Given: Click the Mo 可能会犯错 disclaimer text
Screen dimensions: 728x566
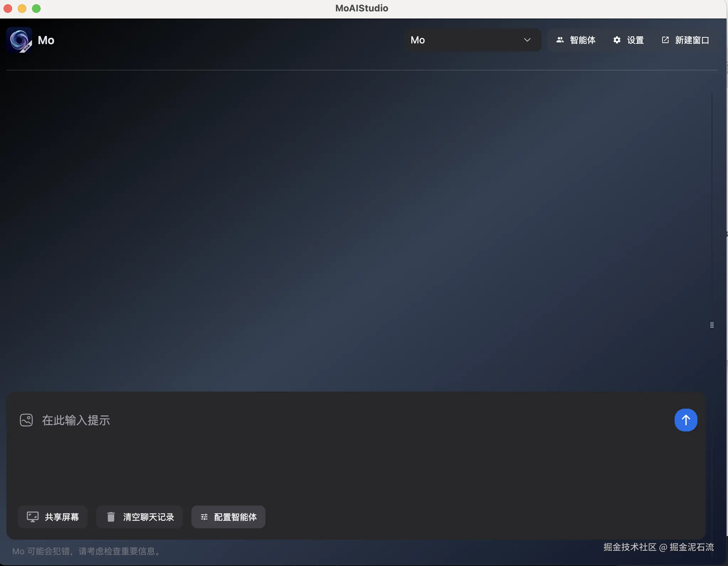Looking at the screenshot, I should point(86,551).
